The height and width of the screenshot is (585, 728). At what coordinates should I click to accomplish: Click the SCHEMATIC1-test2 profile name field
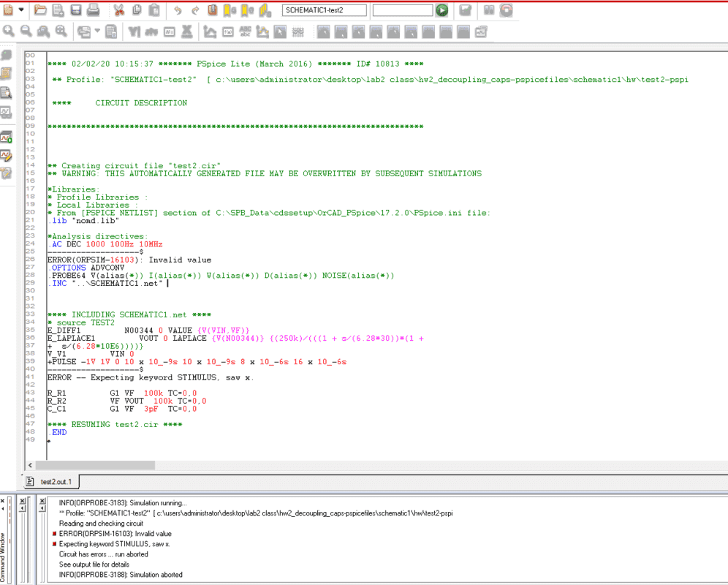tap(323, 10)
